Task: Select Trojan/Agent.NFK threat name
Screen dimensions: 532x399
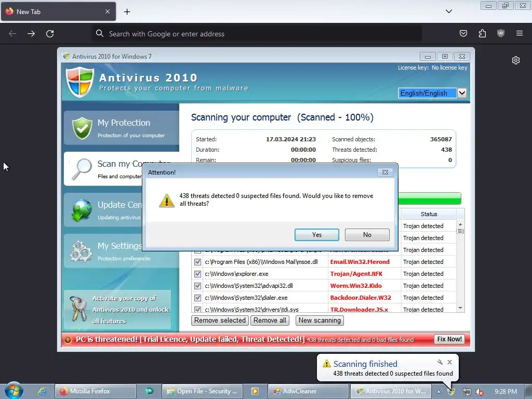Action: [x=356, y=274]
